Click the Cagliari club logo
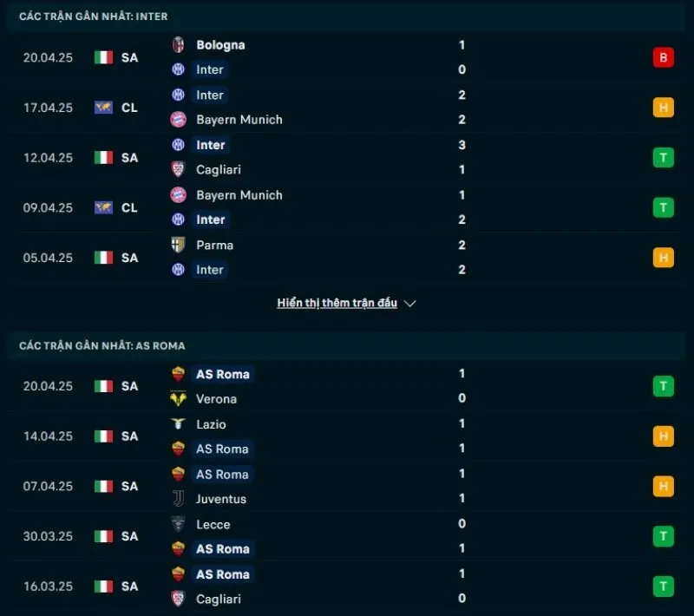The height and width of the screenshot is (616, 694). point(180,170)
